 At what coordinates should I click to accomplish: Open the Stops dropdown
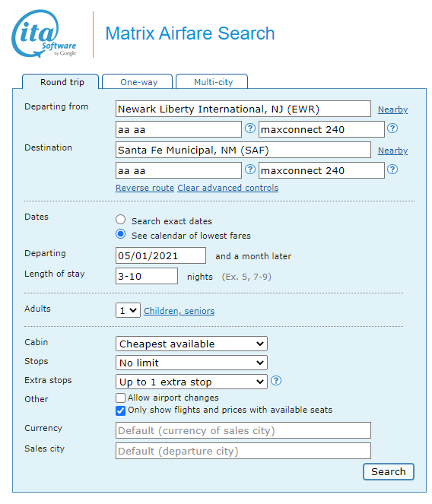[192, 363]
